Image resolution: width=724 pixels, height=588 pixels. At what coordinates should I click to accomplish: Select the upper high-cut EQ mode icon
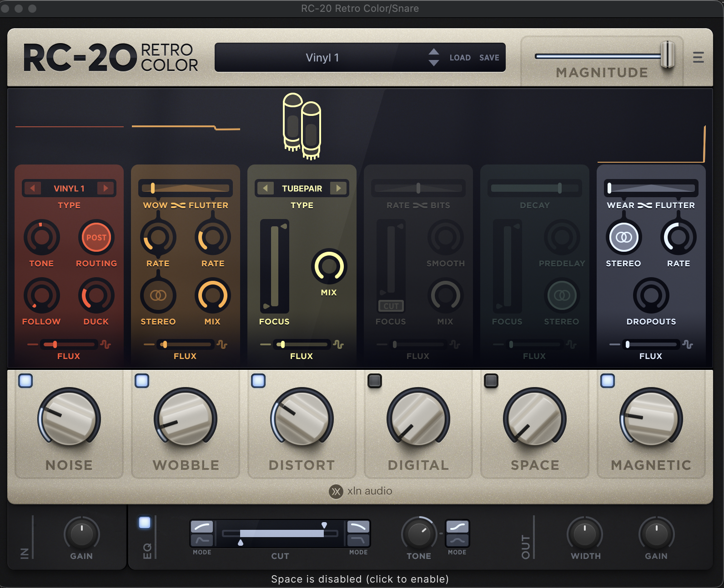pos(358,527)
